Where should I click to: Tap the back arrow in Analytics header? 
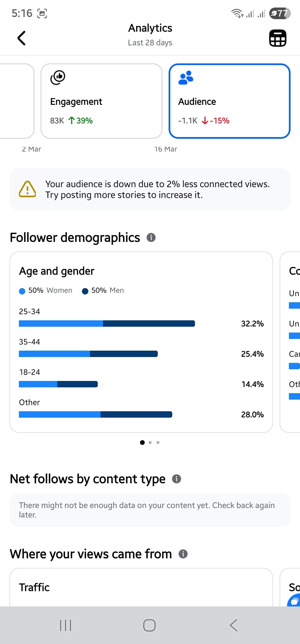click(x=22, y=38)
